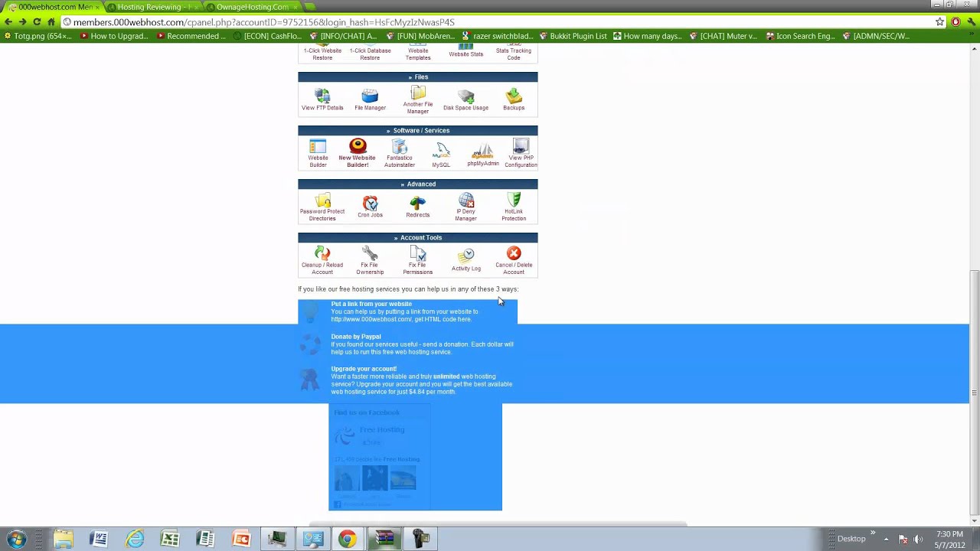Open MySQL database settings
Image resolution: width=980 pixels, height=551 pixels.
pos(441,155)
